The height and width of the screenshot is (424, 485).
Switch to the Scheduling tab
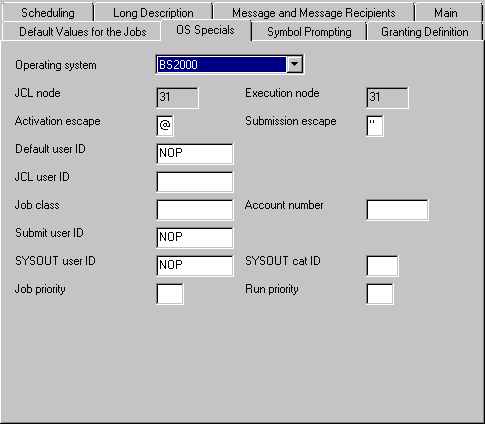(x=48, y=12)
